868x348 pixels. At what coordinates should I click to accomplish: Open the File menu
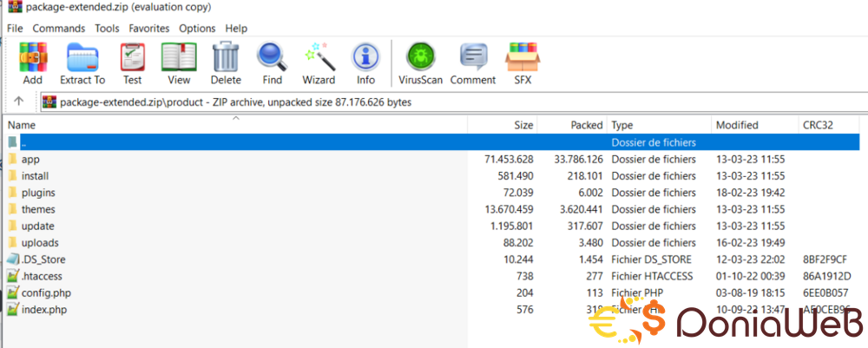[x=15, y=29]
